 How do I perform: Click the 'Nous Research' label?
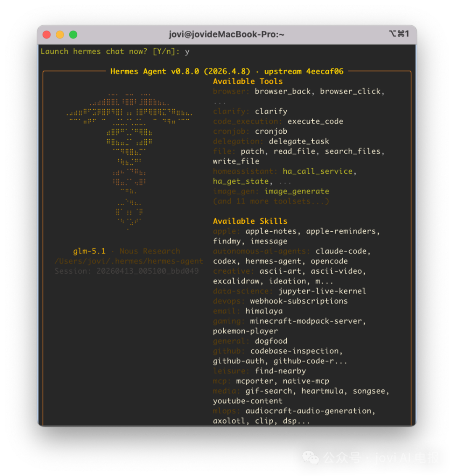coord(150,251)
